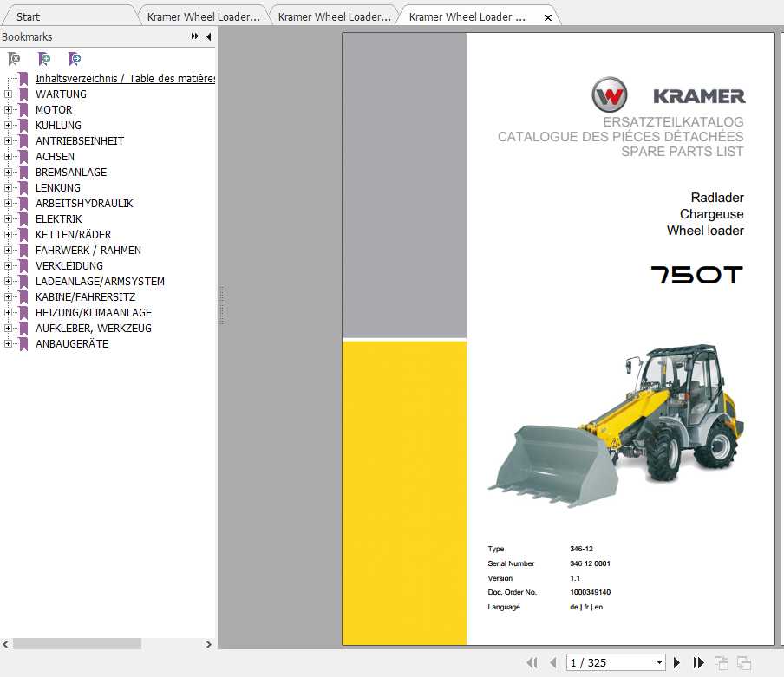
Task: Click the delete bookmark icon
Action: pyautogui.click(x=15, y=59)
